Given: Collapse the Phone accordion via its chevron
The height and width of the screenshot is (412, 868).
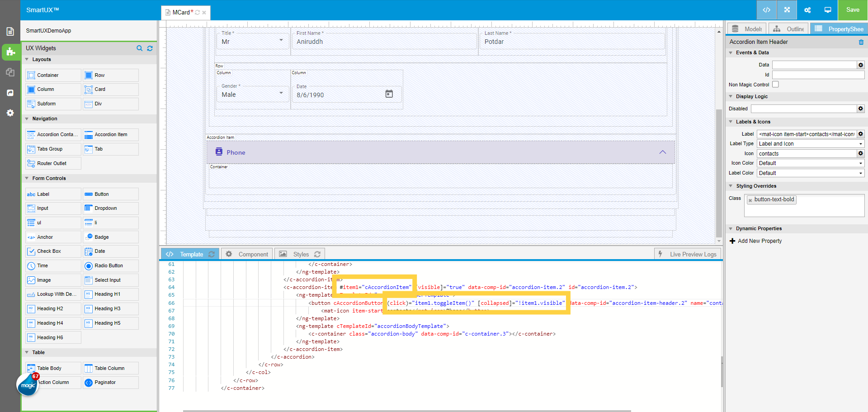Looking at the screenshot, I should (x=663, y=152).
